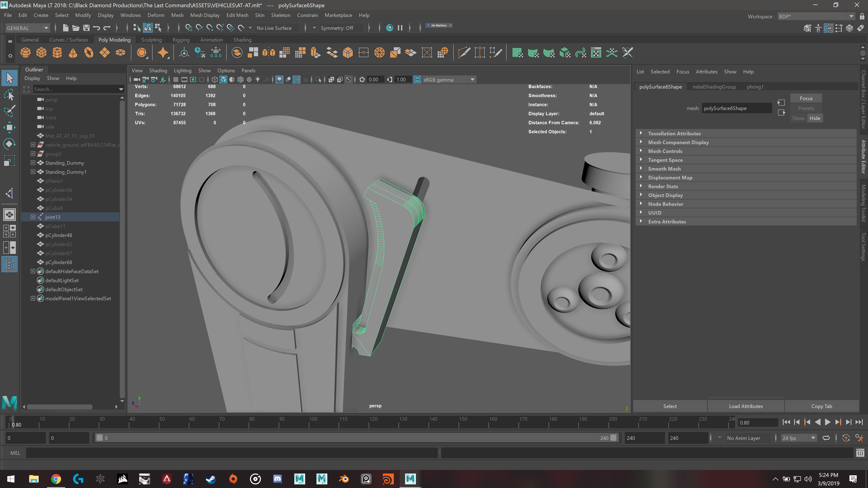Click the range slider end handle
The width and height of the screenshot is (868, 488).
click(613, 438)
